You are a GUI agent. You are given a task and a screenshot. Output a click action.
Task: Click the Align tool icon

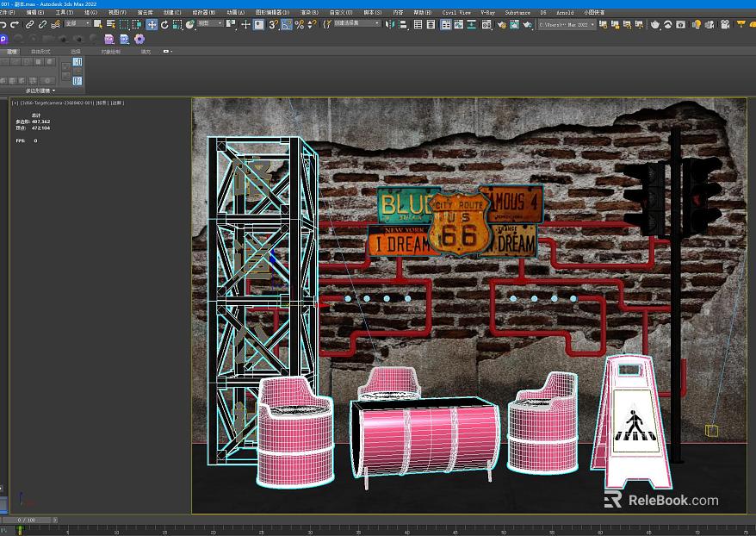pos(403,24)
